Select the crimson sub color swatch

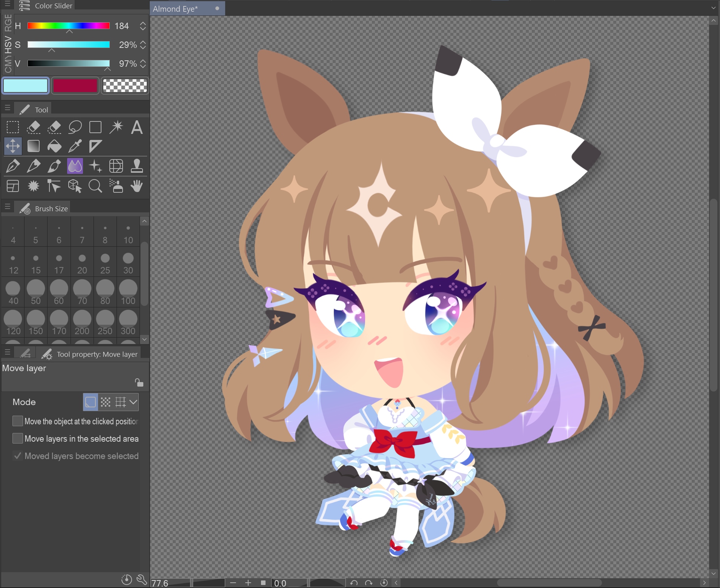(75, 86)
